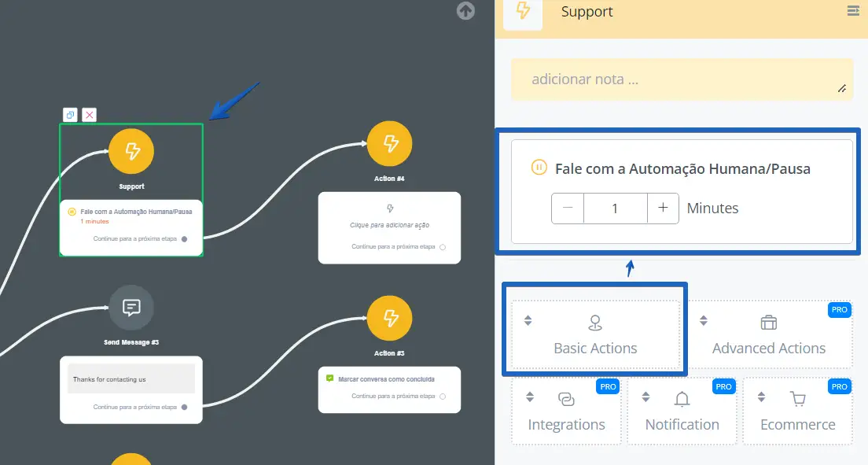868x465 pixels.
Task: Click the up arrow circle icon
Action: pyautogui.click(x=465, y=10)
